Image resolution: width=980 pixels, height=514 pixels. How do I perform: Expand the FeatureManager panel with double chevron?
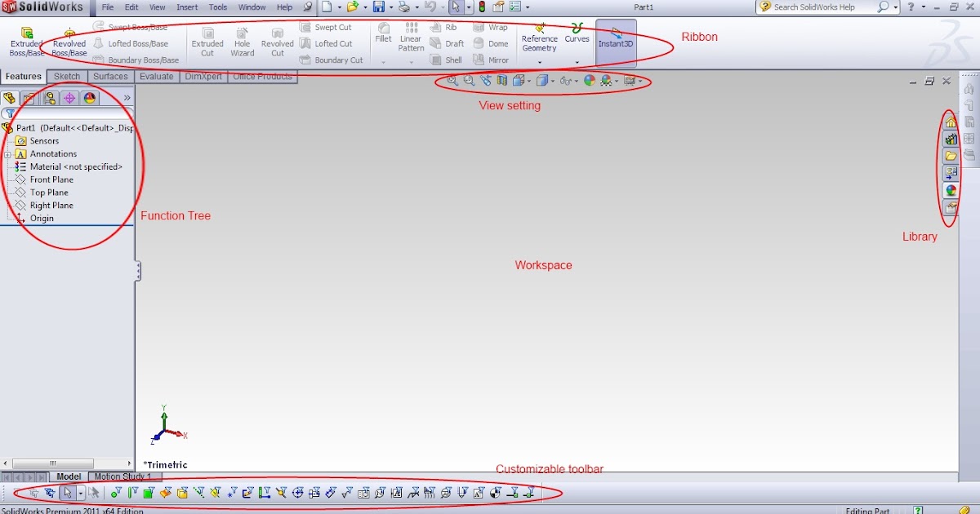pos(127,97)
